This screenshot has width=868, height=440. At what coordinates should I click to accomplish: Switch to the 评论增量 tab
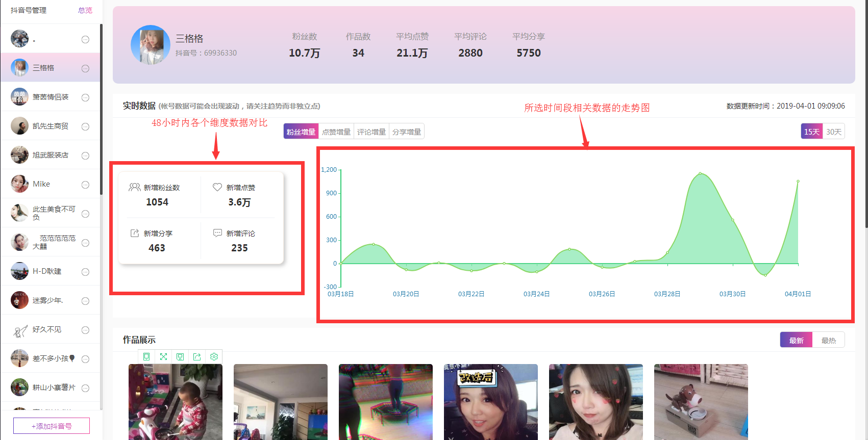(371, 132)
